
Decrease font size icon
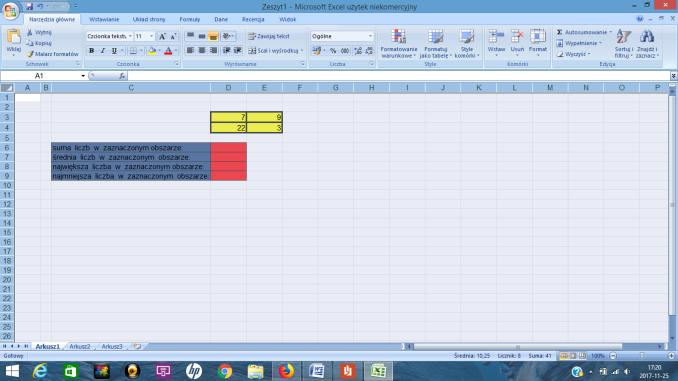173,36
